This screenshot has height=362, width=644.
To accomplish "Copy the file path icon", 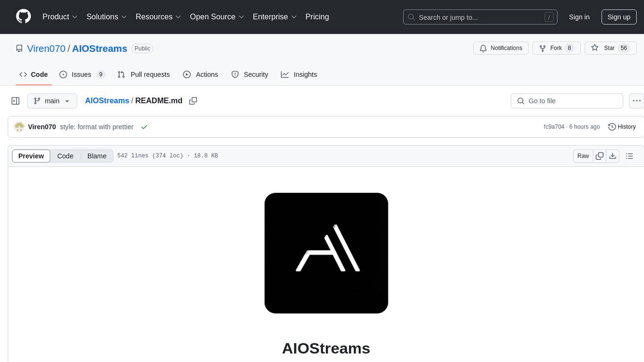I will [x=193, y=100].
